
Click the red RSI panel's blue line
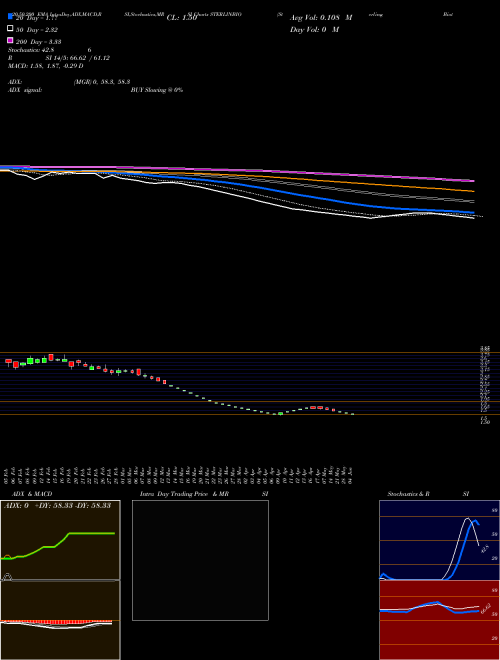pyautogui.click(x=429, y=605)
